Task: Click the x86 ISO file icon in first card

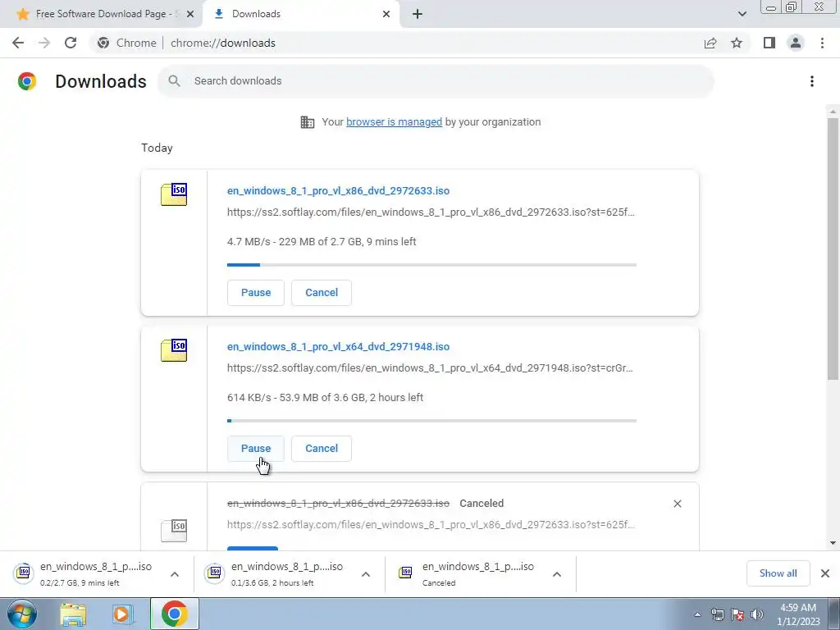Action: coord(174,194)
